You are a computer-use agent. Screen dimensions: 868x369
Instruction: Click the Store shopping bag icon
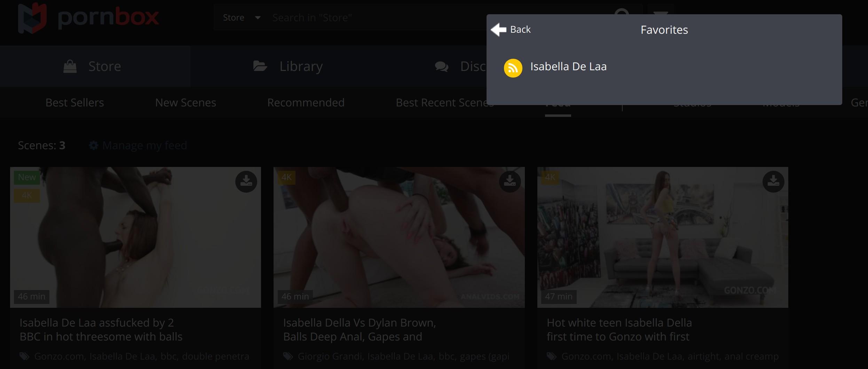tap(70, 66)
